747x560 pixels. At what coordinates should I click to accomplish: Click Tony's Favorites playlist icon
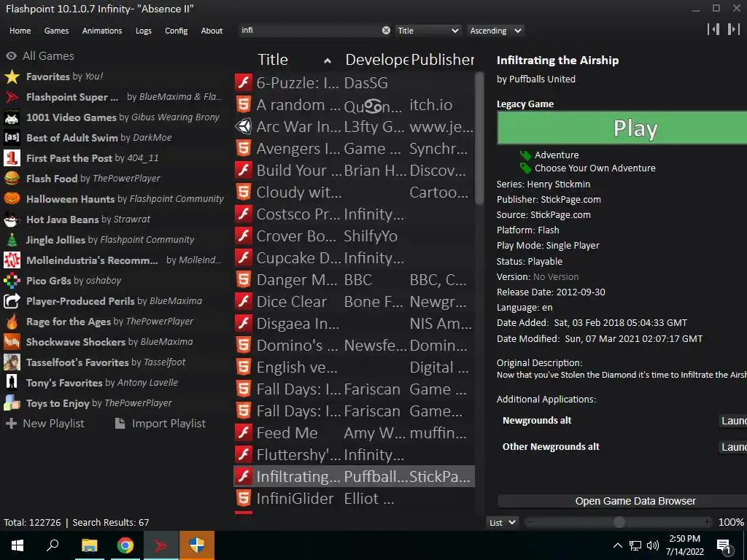click(12, 383)
